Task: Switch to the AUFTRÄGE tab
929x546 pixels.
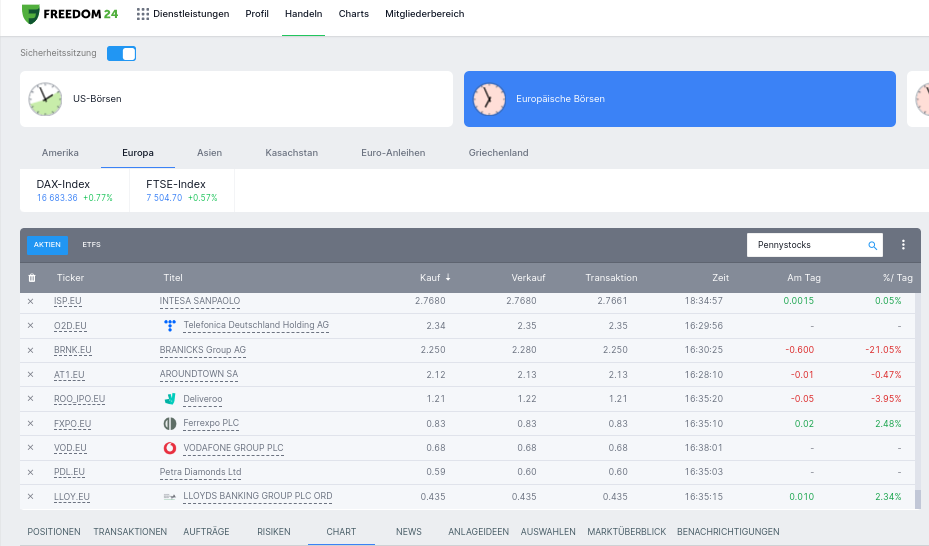Action: click(x=206, y=532)
